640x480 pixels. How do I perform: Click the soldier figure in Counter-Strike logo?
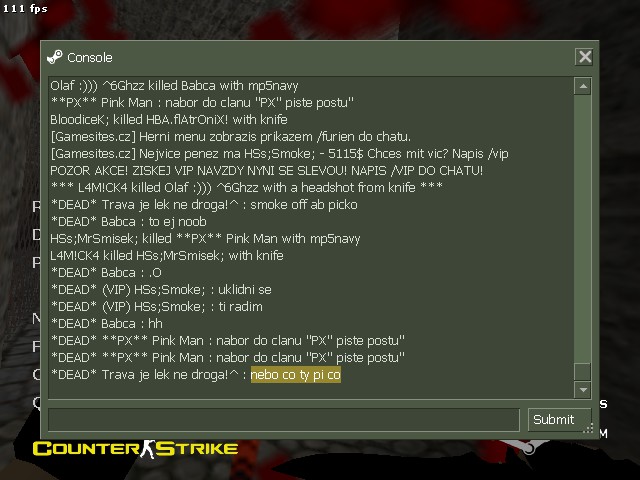(x=148, y=449)
